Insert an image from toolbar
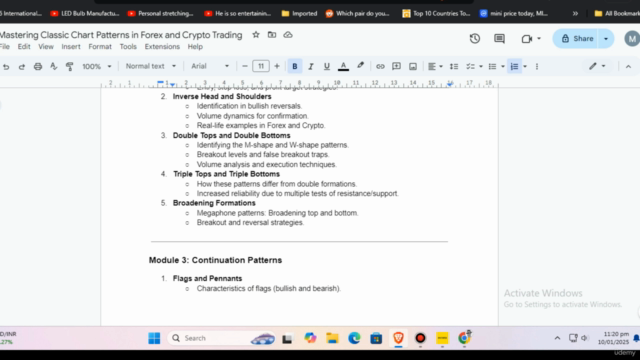Screen dimensions: 640x360 point(413,66)
